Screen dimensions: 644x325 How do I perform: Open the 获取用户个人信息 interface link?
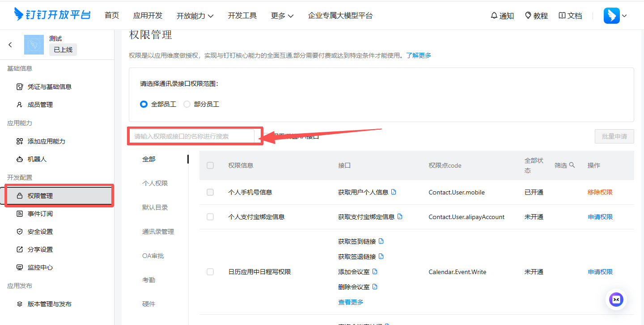click(x=363, y=192)
